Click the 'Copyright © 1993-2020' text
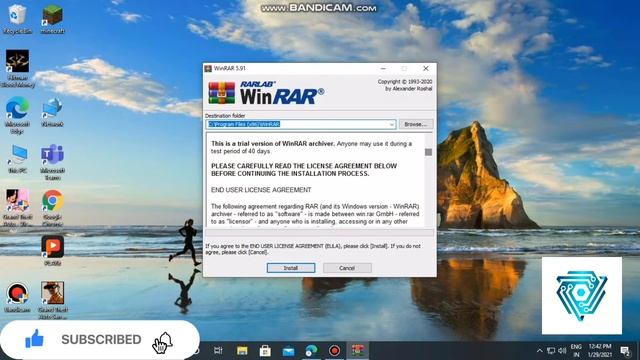The width and height of the screenshot is (640, 360). [404, 82]
